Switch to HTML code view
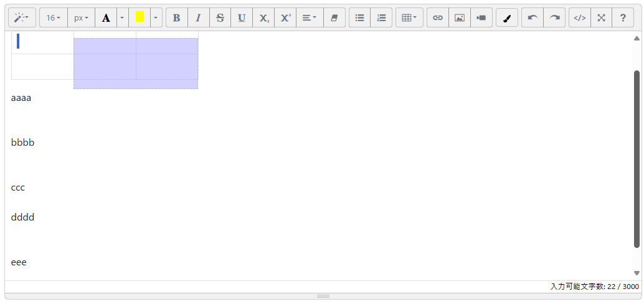This screenshot has width=644, height=304. [579, 18]
